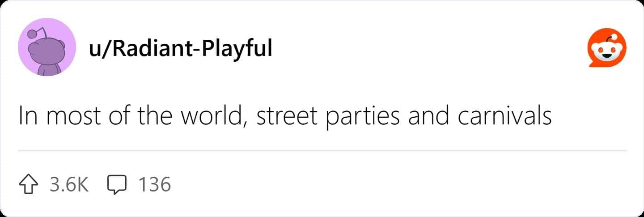Click the word "In" starting the title
The height and width of the screenshot is (217, 644).
point(25,116)
